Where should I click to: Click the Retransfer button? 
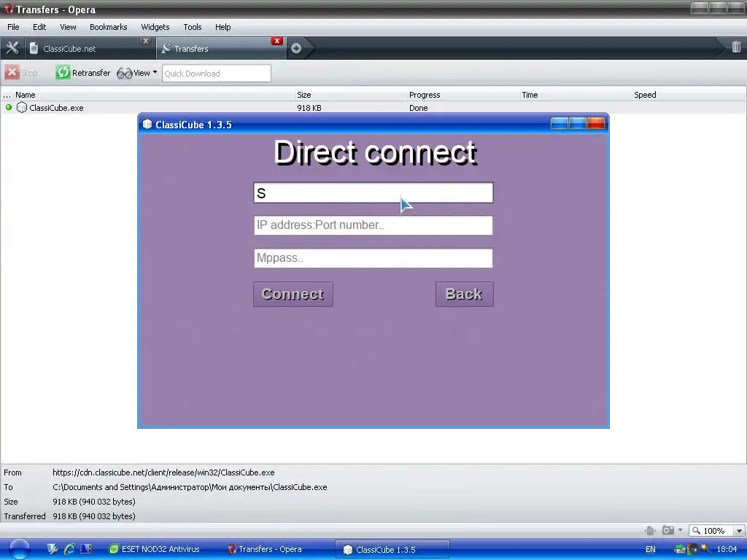pyautogui.click(x=83, y=73)
